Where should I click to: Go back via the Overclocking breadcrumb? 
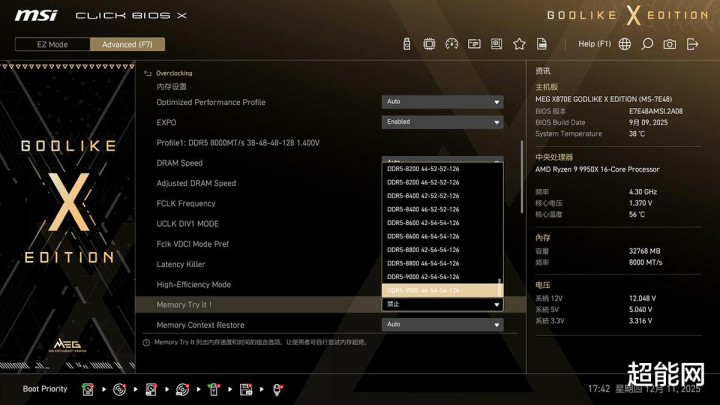(x=173, y=73)
